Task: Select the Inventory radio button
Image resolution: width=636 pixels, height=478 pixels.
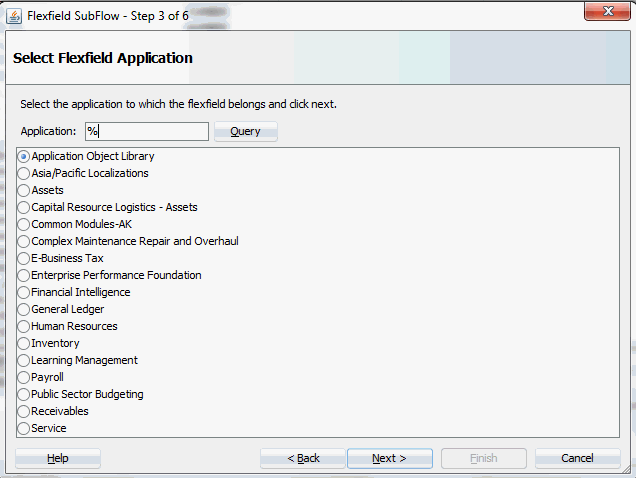Action: [x=24, y=344]
